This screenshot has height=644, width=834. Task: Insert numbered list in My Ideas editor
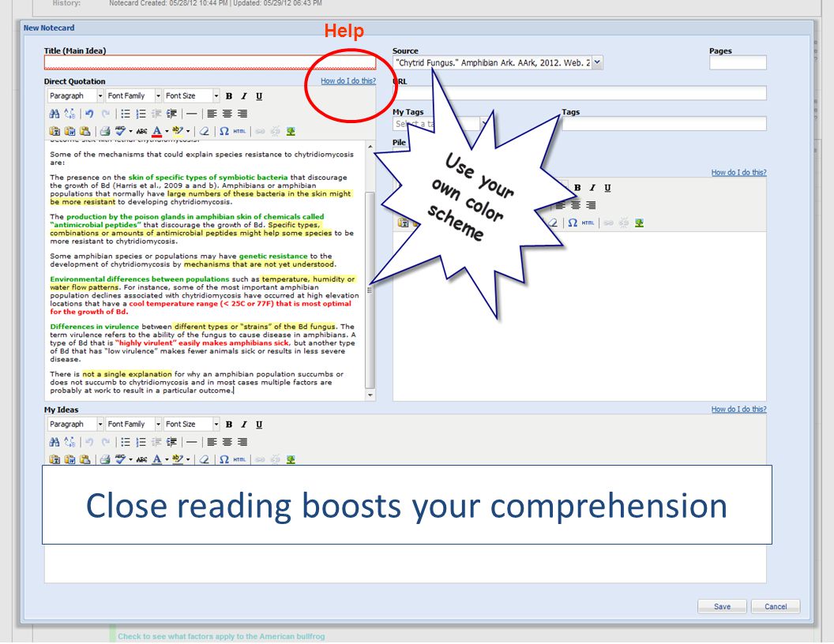tap(141, 442)
